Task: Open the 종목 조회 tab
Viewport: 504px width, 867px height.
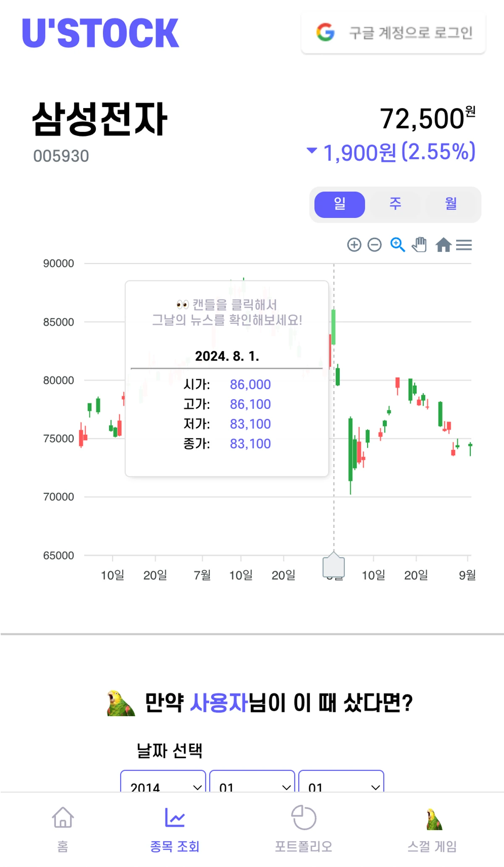Action: pos(175,829)
